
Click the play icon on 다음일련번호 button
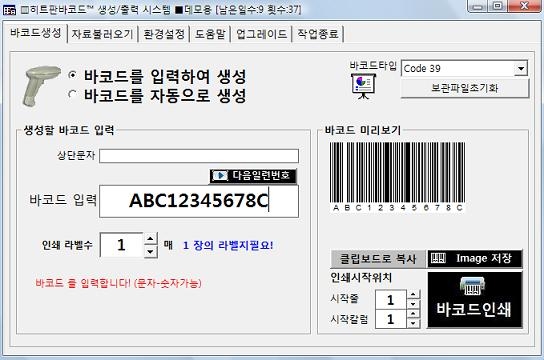tap(220, 176)
